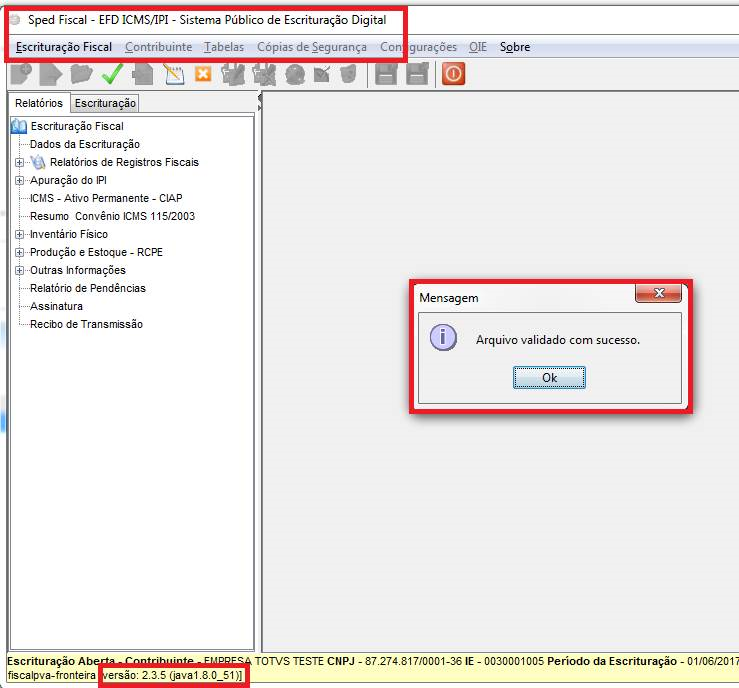The image size is (739, 688).
Task: Select Apuração do IPI label
Action: coord(68,180)
